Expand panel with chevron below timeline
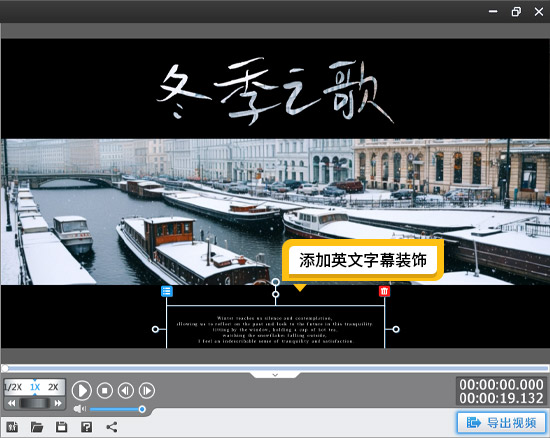Screen dimensions: 550x438 (x=275, y=375)
